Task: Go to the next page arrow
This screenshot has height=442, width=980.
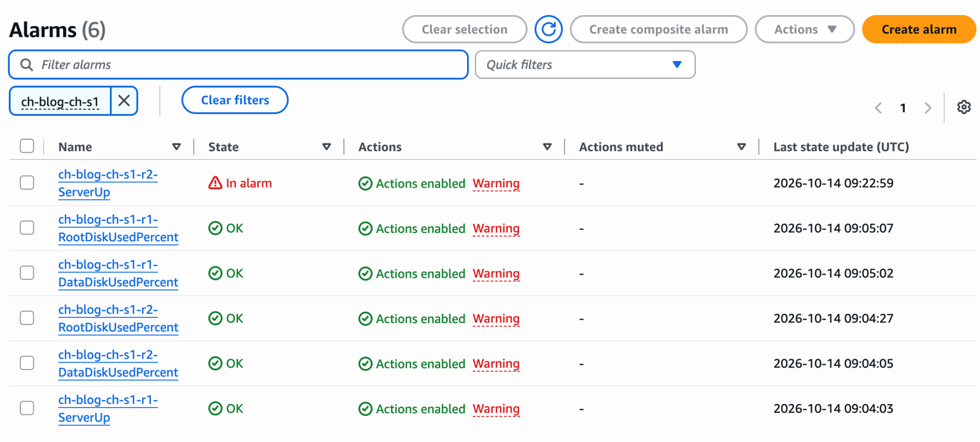Action: [928, 108]
